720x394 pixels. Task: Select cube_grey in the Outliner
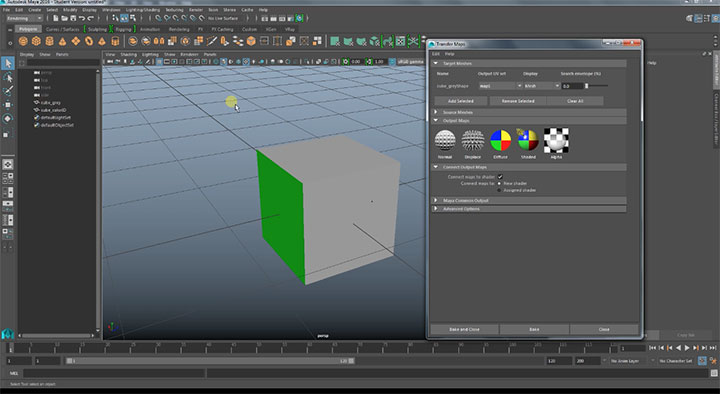click(51, 103)
